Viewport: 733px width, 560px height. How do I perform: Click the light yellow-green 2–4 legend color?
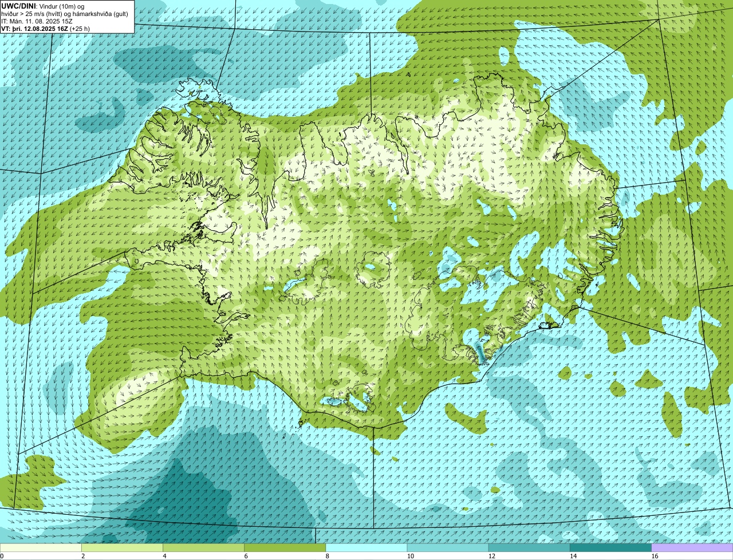pyautogui.click(x=122, y=548)
